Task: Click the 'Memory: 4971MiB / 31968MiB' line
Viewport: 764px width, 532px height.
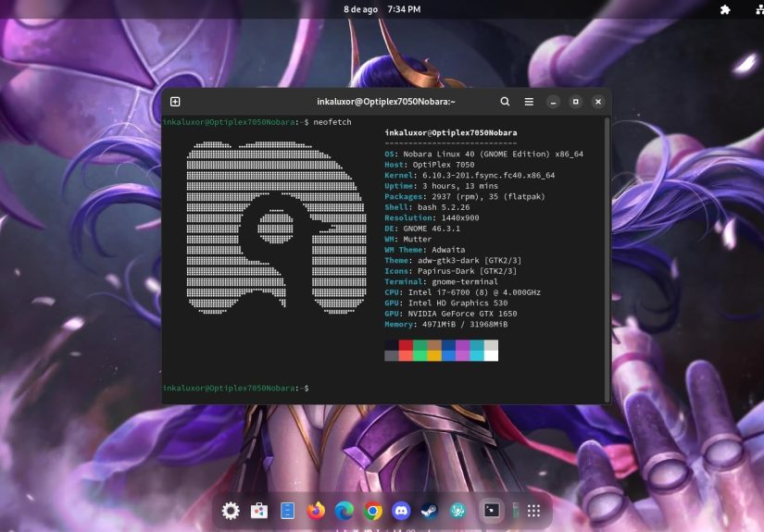Action: (445, 325)
